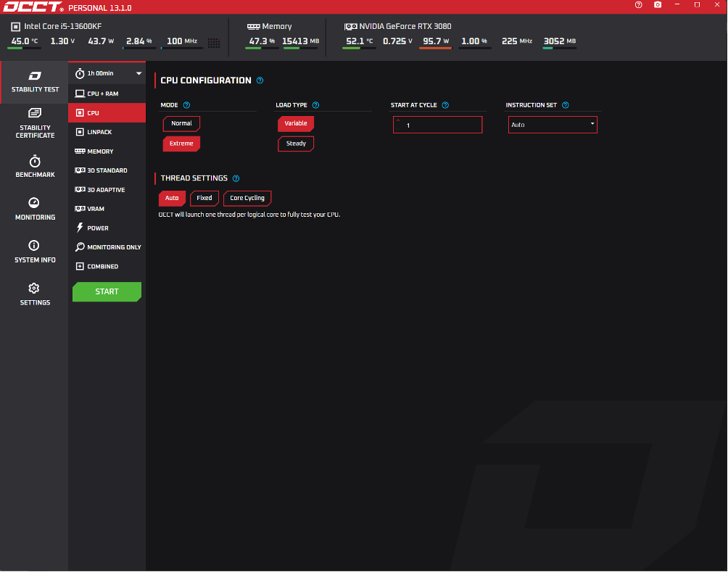This screenshot has width=728, height=572.
Task: Select the CPU test
Action: tap(107, 113)
